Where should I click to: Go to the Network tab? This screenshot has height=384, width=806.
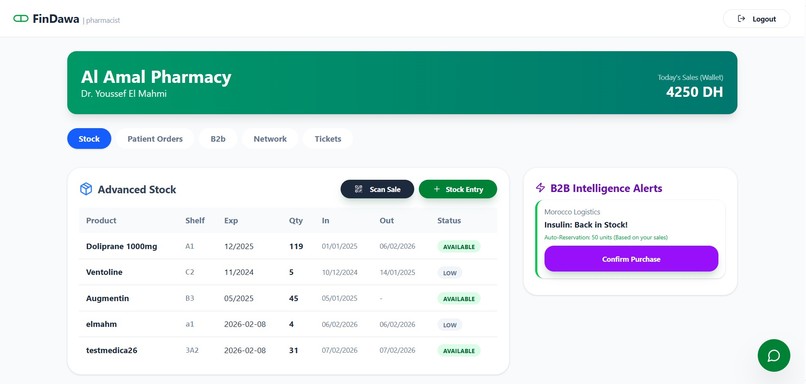(270, 139)
